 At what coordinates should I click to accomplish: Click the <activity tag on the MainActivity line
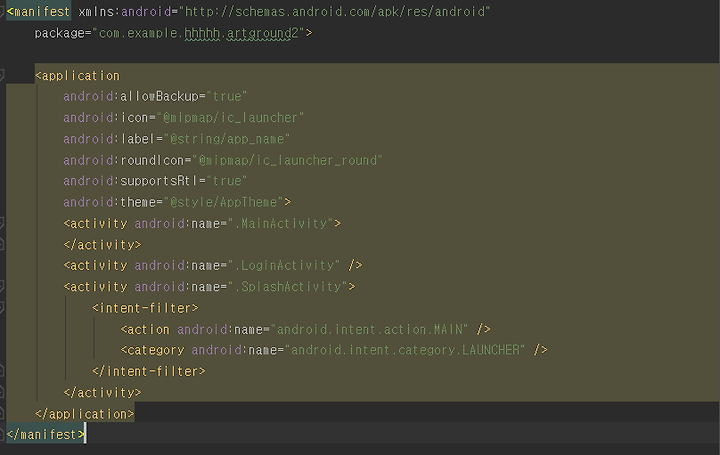tap(96, 224)
